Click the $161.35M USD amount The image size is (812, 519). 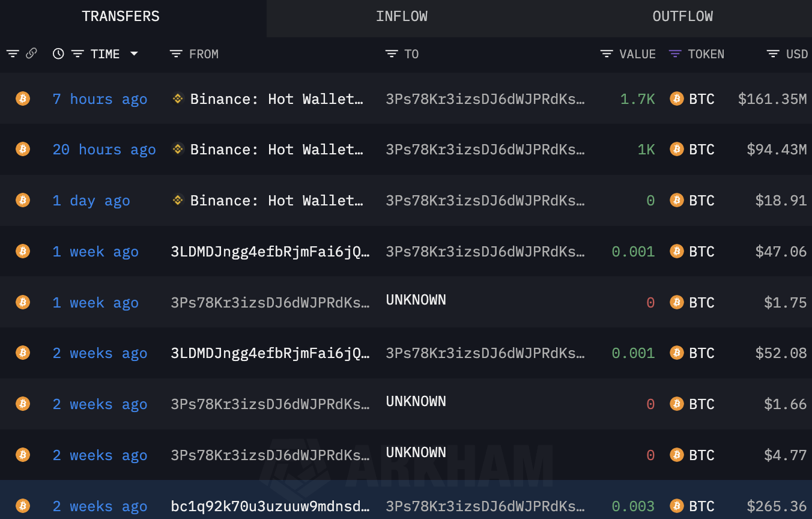(772, 99)
